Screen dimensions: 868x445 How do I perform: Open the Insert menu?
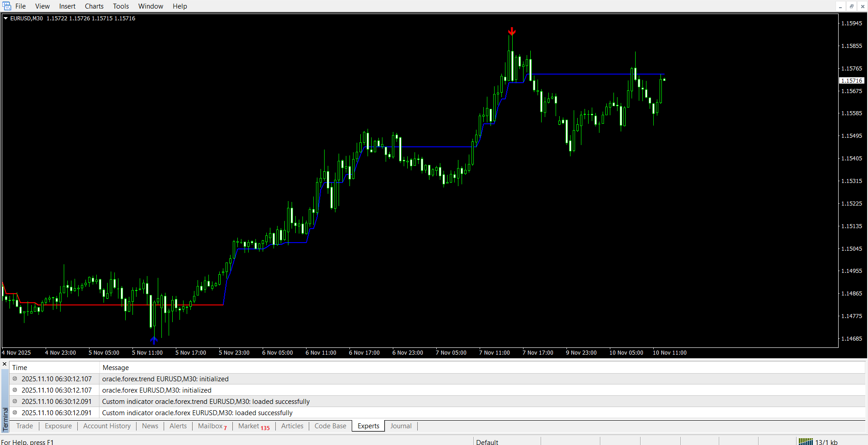[67, 6]
